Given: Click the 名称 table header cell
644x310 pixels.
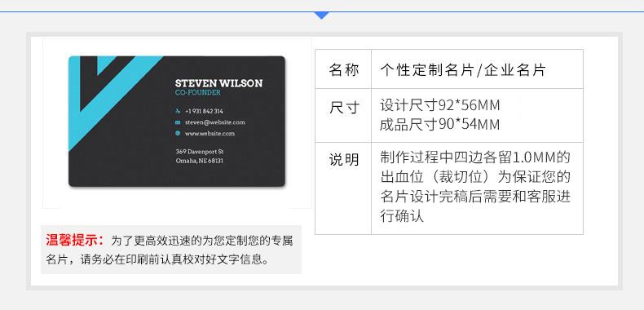Looking at the screenshot, I should [x=343, y=69].
